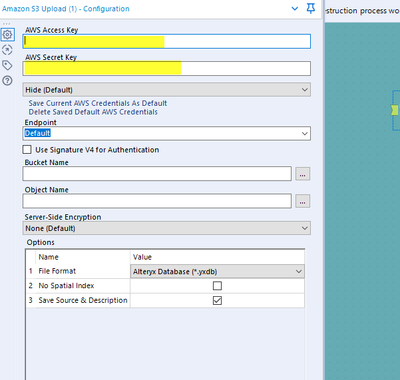Toggle the No Spatial Index checkbox
The height and width of the screenshot is (380, 400).
217,286
